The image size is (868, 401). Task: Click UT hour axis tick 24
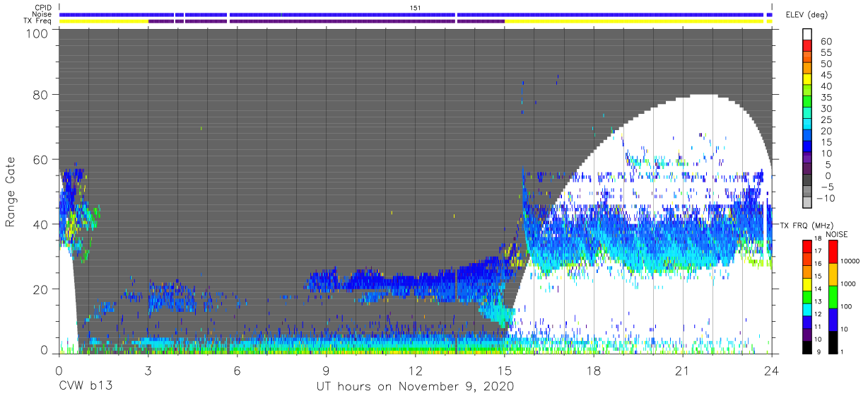[771, 370]
